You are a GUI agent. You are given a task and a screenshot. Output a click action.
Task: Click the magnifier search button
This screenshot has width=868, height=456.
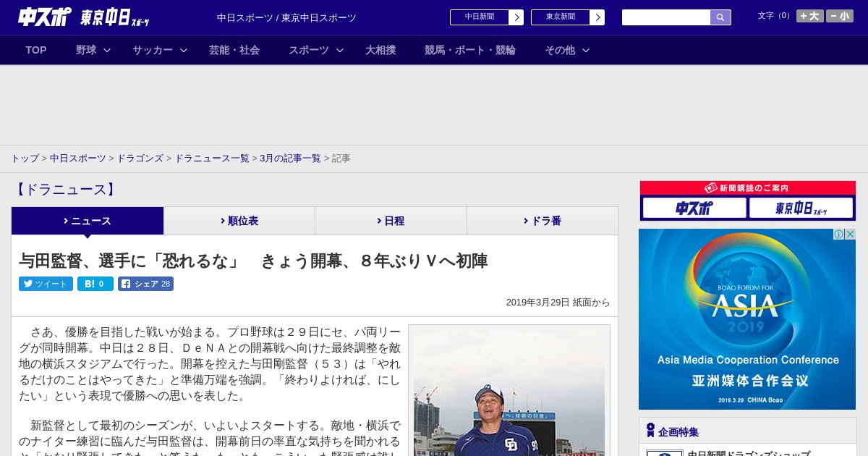[720, 17]
